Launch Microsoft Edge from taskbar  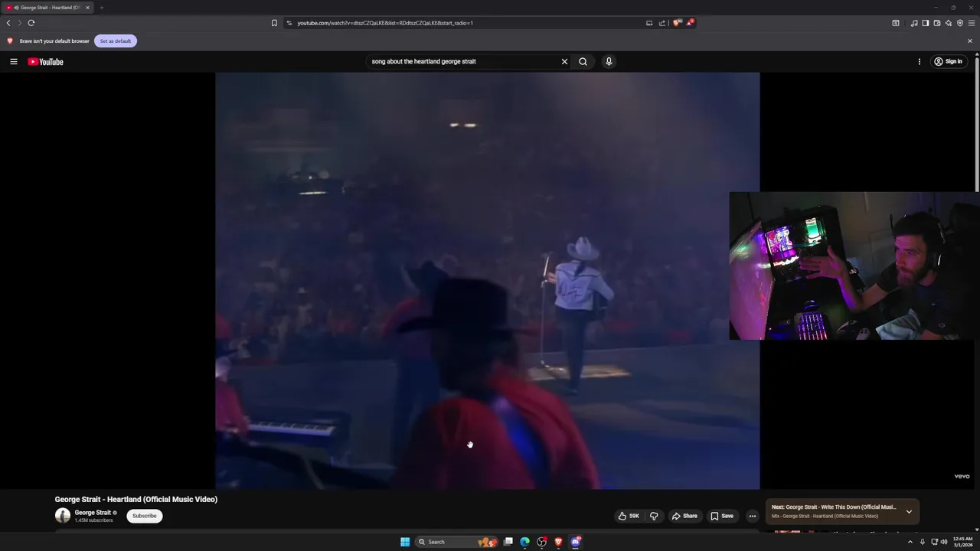click(x=524, y=542)
